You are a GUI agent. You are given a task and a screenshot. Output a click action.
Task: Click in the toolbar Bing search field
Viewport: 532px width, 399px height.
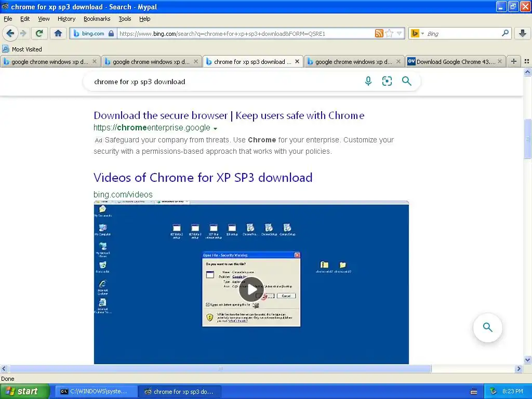463,34
